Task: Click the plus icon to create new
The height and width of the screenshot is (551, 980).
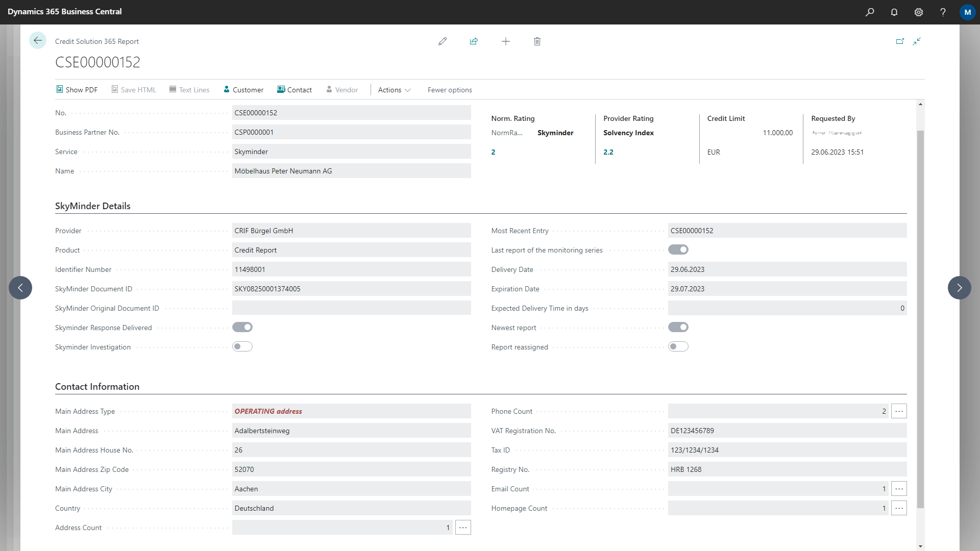Action: click(x=505, y=41)
